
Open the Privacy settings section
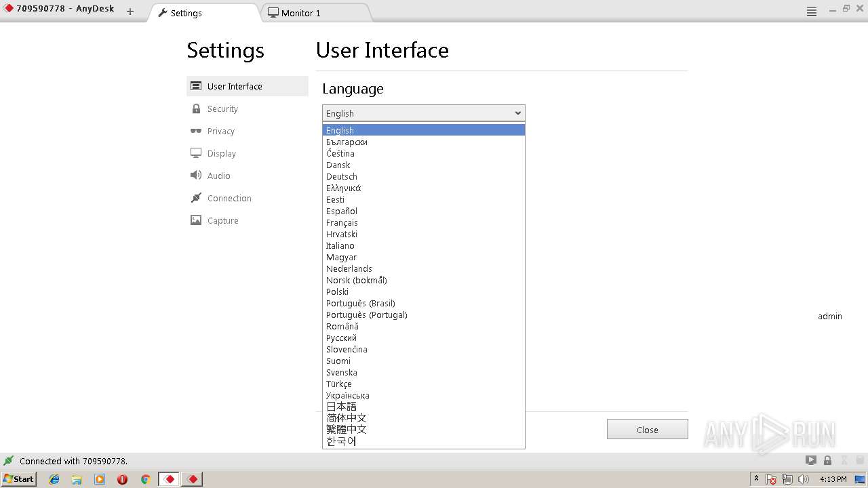(248, 131)
